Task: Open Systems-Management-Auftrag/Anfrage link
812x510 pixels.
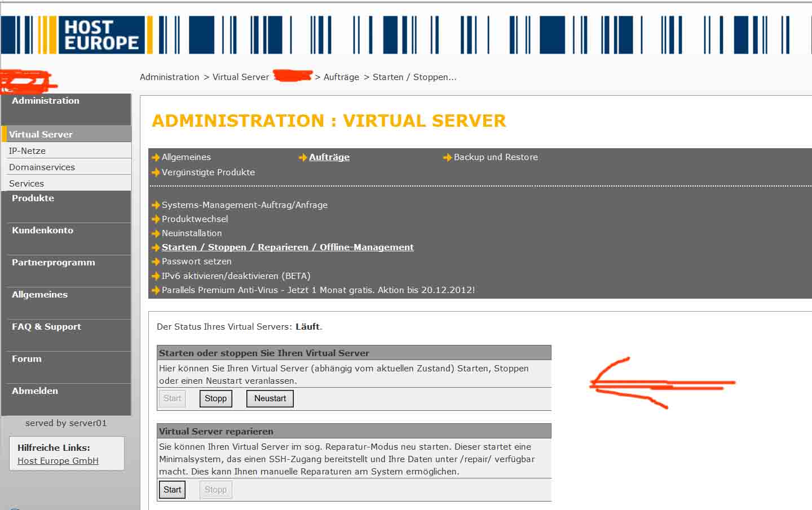Action: pos(245,205)
